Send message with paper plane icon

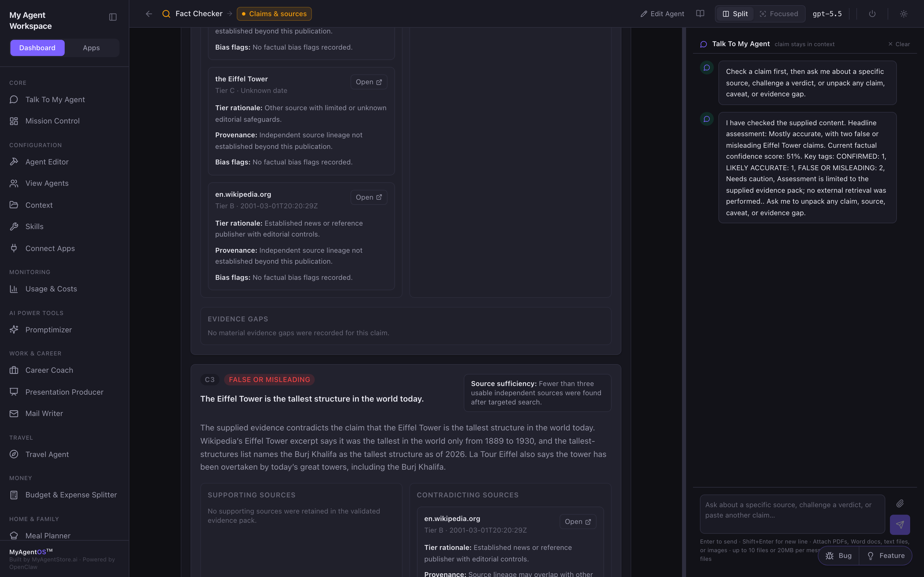tap(899, 525)
